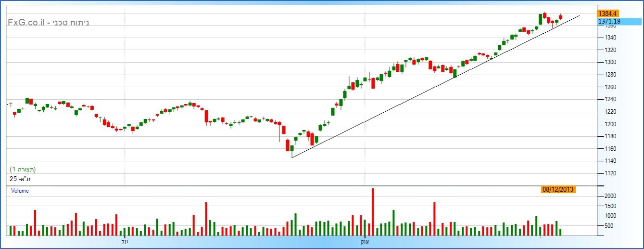
Task: Click the 1120 price axis label
Action: tap(610, 173)
